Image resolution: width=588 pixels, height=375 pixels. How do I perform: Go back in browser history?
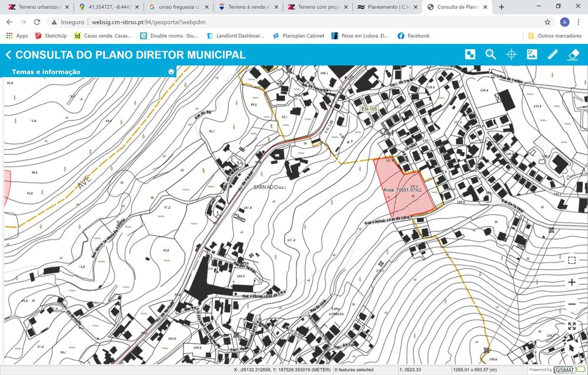[x=9, y=22]
